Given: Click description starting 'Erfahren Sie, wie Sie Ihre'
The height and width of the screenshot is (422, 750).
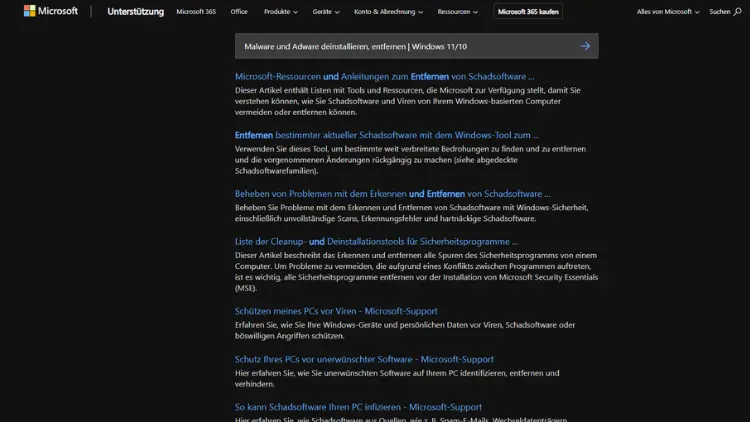Looking at the screenshot, I should click(x=405, y=330).
